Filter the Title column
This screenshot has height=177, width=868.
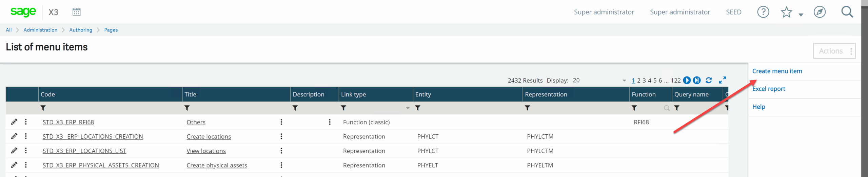(187, 108)
